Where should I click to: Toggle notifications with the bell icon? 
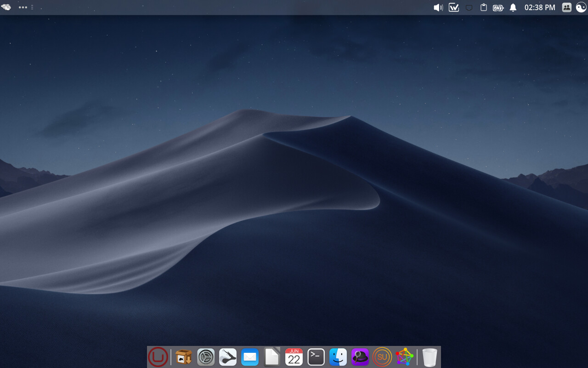513,7
